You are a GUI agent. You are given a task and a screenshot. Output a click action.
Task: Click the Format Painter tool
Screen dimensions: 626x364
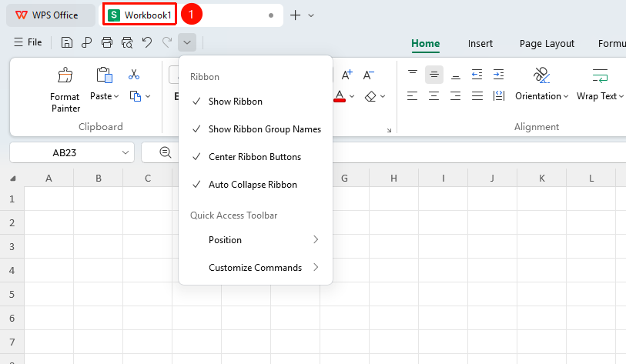(x=65, y=90)
